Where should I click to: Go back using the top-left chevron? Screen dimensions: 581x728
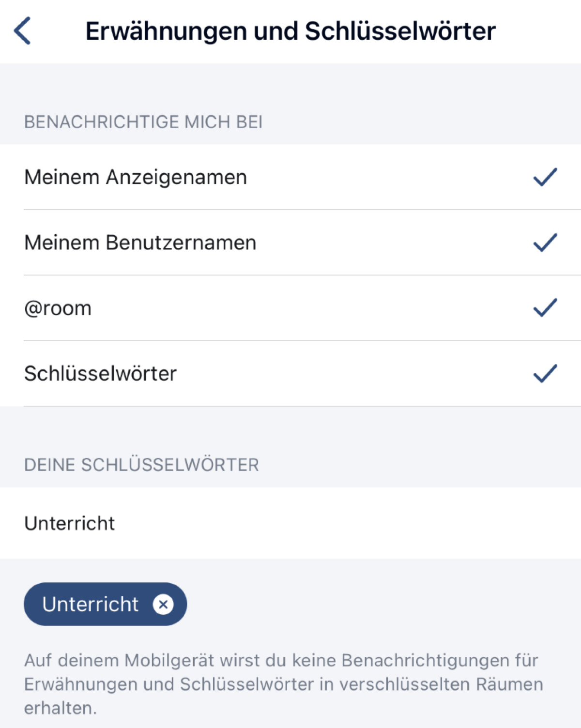click(x=22, y=30)
